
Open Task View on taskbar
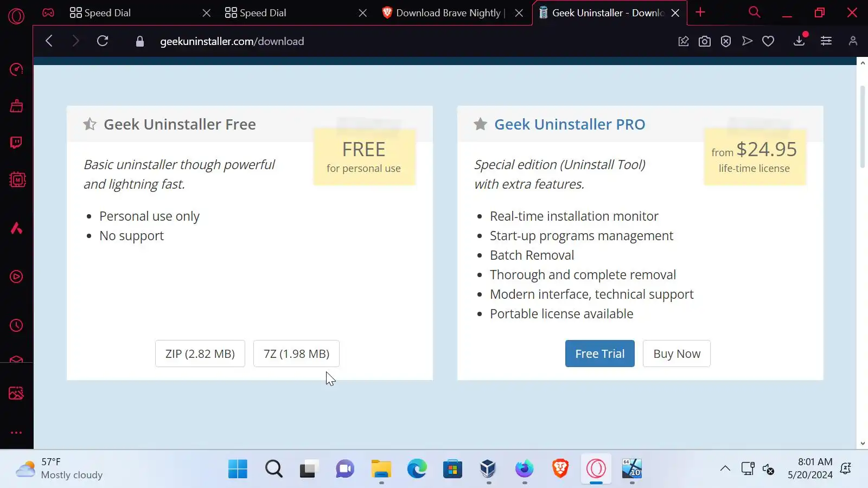[x=309, y=468]
